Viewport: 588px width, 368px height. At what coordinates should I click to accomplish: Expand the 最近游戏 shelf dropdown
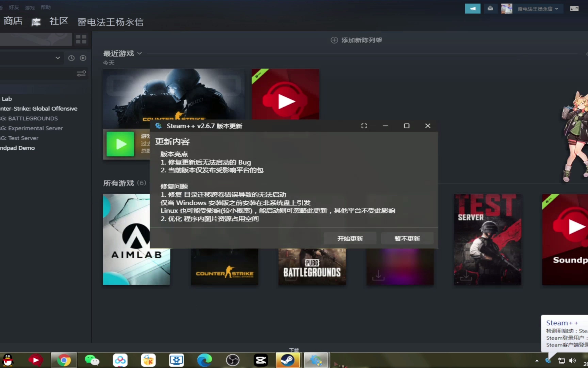click(140, 53)
